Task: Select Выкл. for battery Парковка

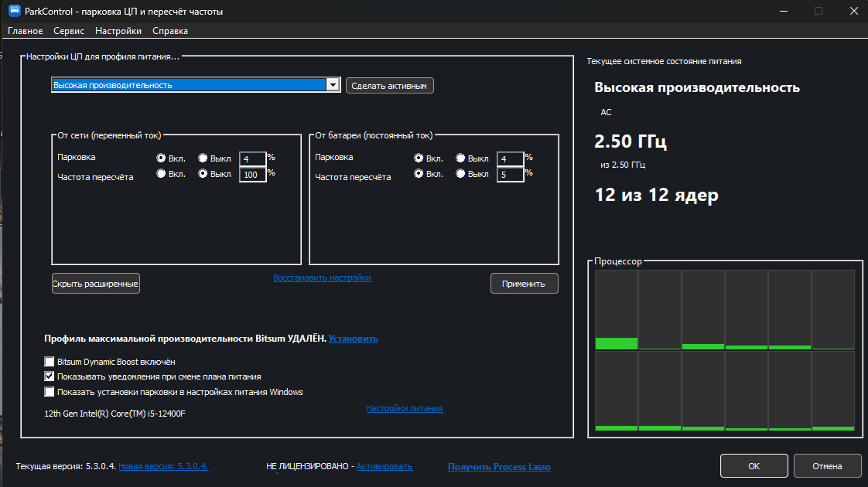Action: click(460, 158)
